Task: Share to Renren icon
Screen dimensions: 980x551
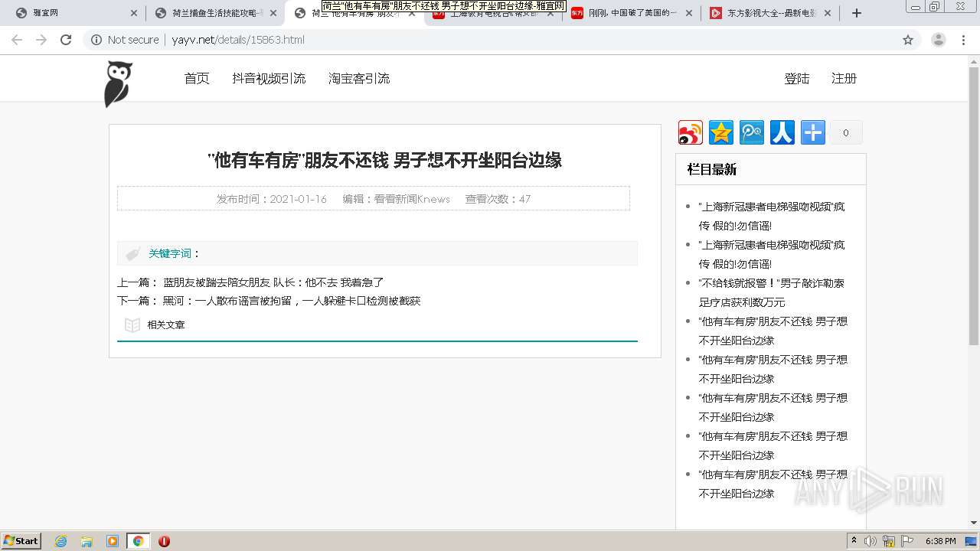Action: [782, 132]
